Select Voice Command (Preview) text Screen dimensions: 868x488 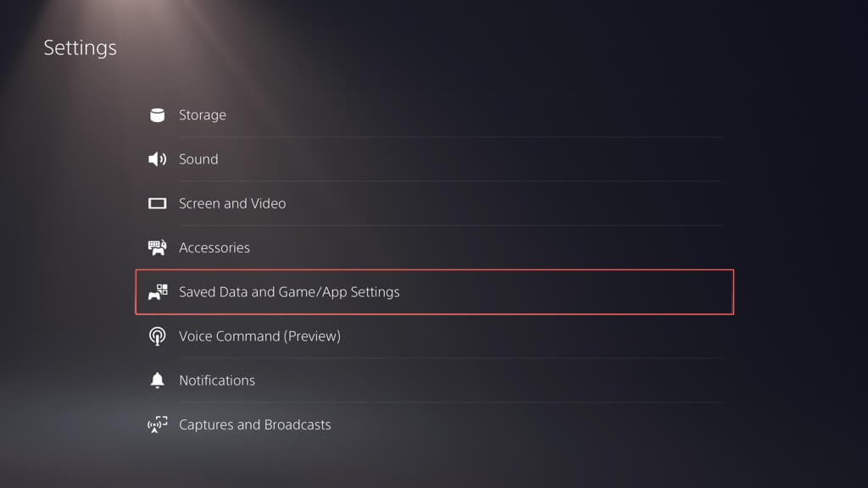(x=259, y=336)
